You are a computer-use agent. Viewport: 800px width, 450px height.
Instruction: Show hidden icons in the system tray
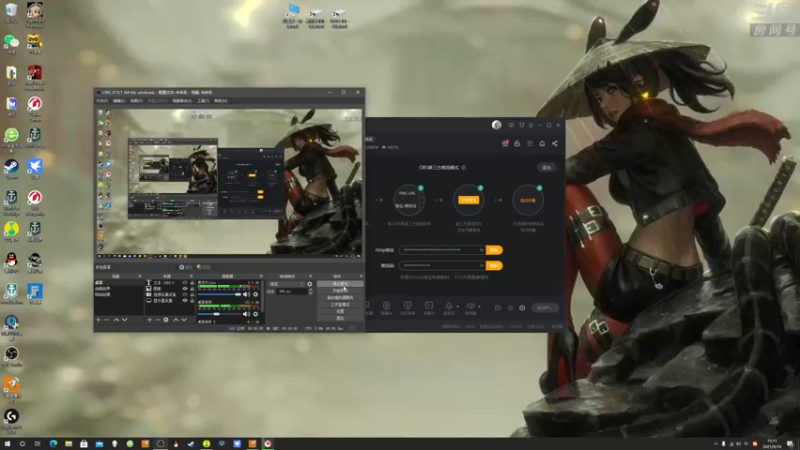tap(715, 444)
